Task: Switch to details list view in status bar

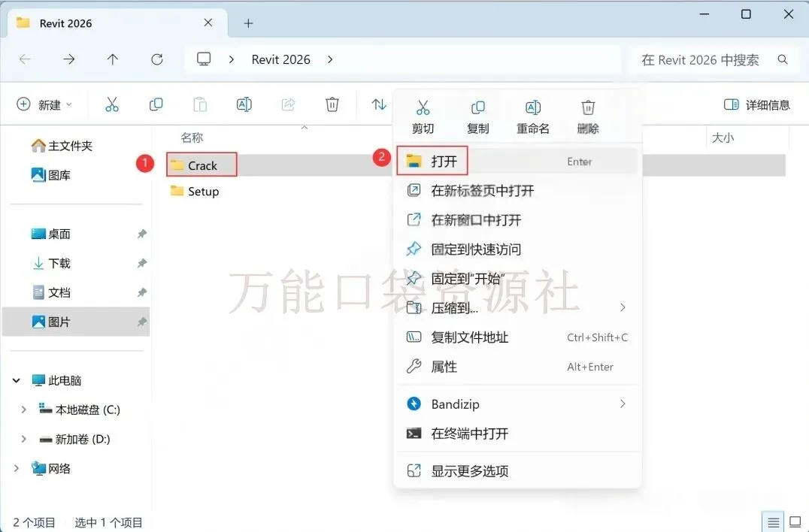Action: click(x=773, y=523)
